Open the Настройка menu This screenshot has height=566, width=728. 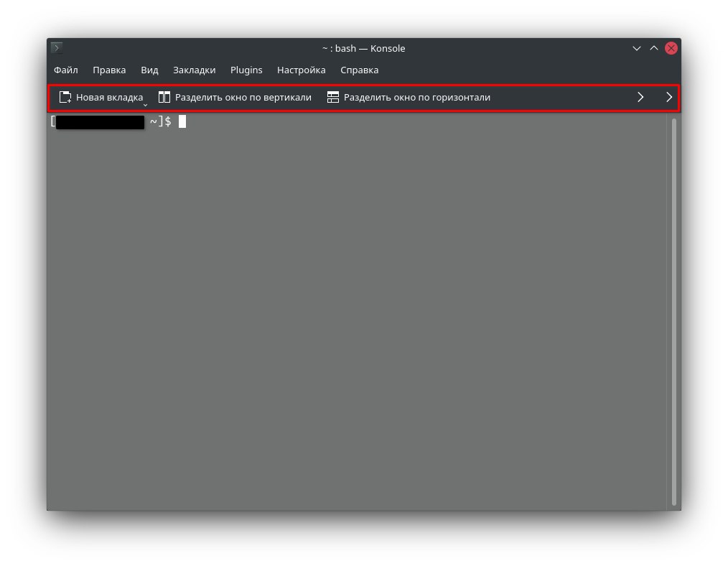pyautogui.click(x=301, y=70)
